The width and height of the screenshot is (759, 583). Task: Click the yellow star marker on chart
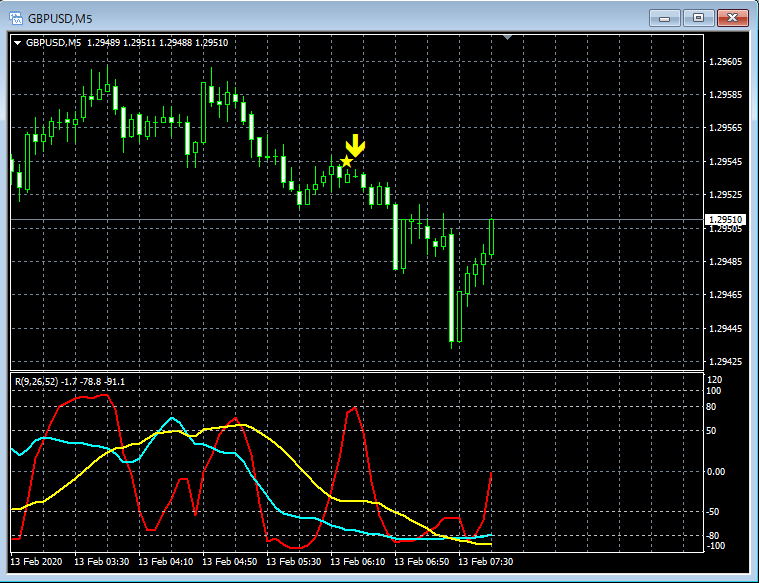(x=347, y=161)
